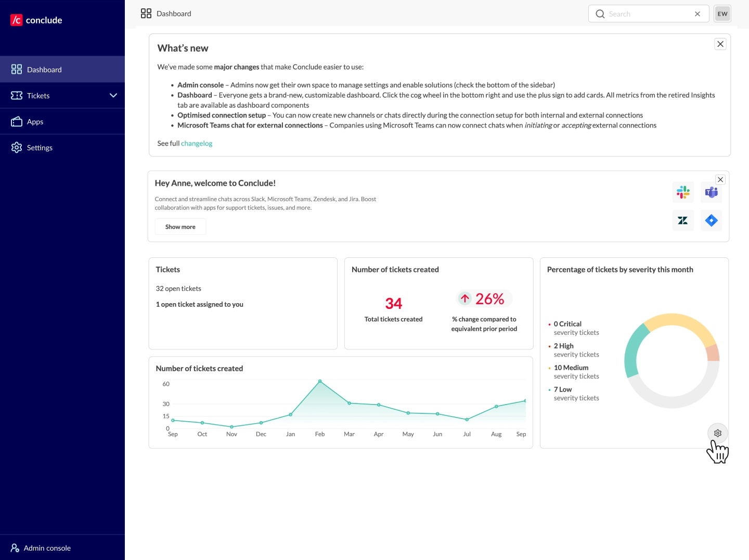Dismiss the What's new panel
The height and width of the screenshot is (560, 749).
click(x=720, y=44)
